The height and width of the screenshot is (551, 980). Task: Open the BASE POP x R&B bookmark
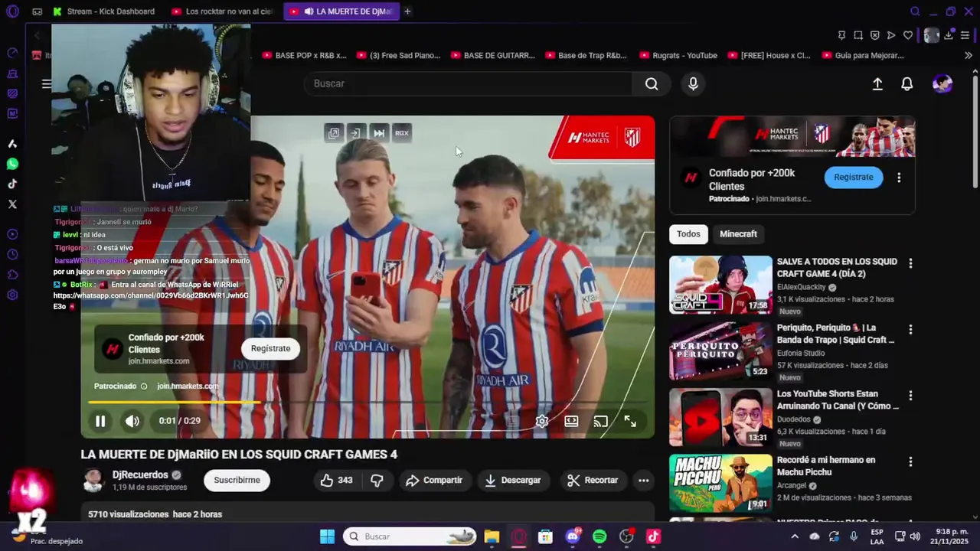click(x=305, y=55)
